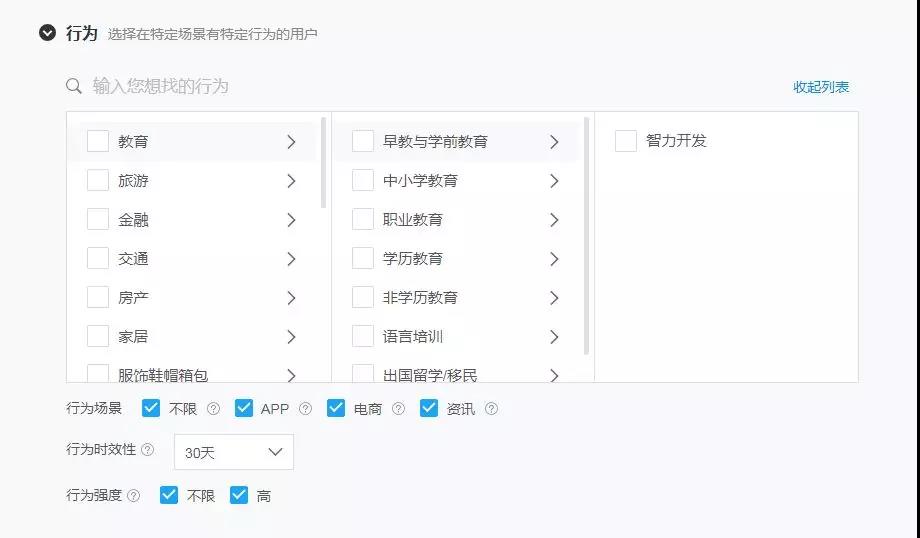920x538 pixels.
Task: Click the 收起列表 link
Action: [x=821, y=87]
